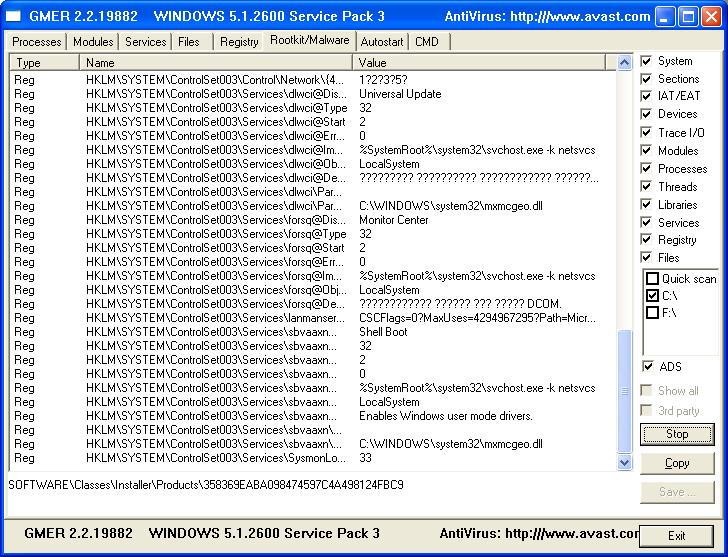728x557 pixels.
Task: Click the scroll up arrow of results list
Action: pos(625,63)
